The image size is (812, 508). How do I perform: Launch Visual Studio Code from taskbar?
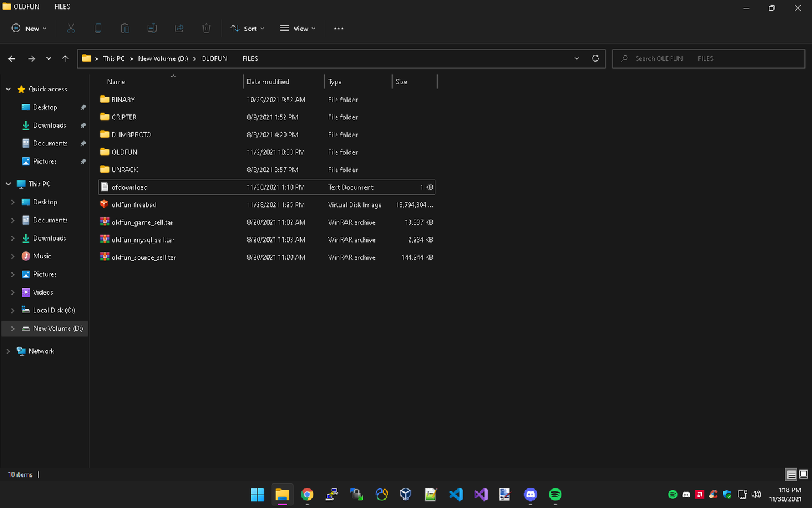point(456,494)
